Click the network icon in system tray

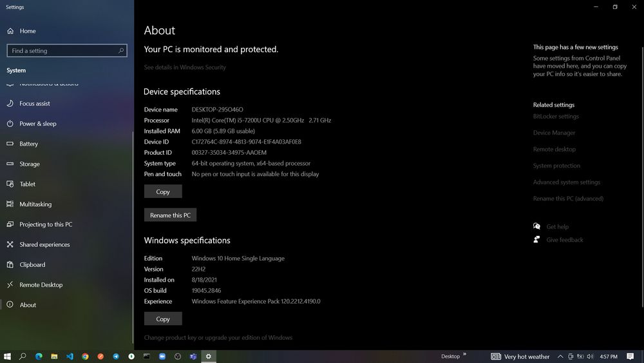[580, 357]
